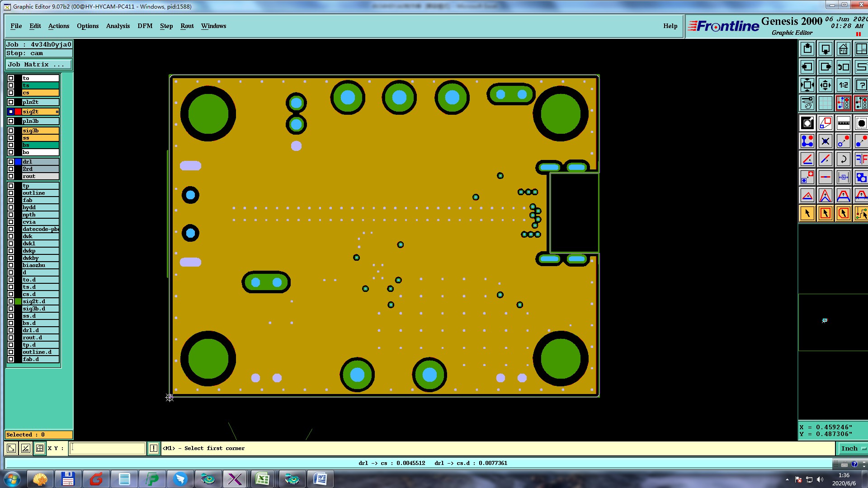Image resolution: width=868 pixels, height=488 pixels.
Task: Click the 1:2 zoom scale icon
Action: pyautogui.click(x=843, y=85)
